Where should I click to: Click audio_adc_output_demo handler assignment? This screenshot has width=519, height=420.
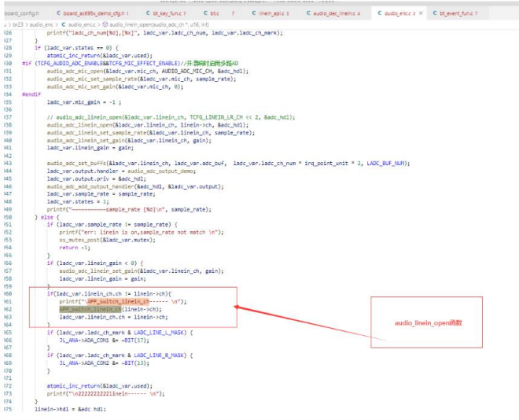[121, 171]
